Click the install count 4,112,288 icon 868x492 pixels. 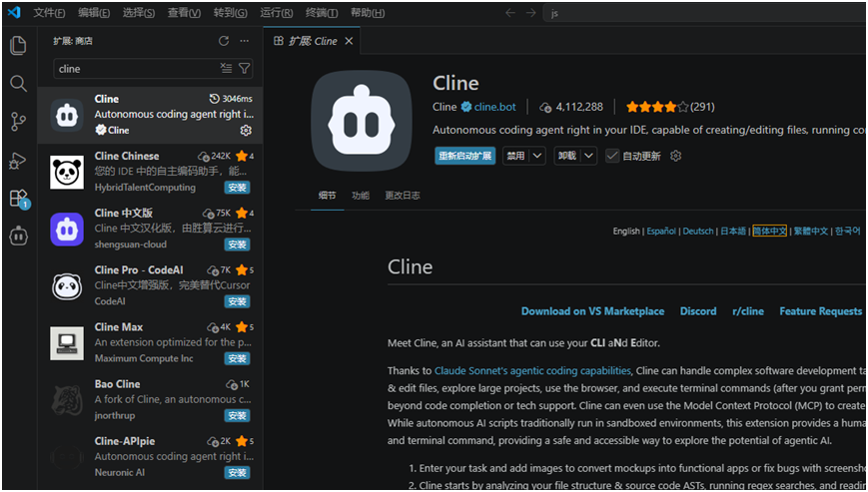coord(545,107)
